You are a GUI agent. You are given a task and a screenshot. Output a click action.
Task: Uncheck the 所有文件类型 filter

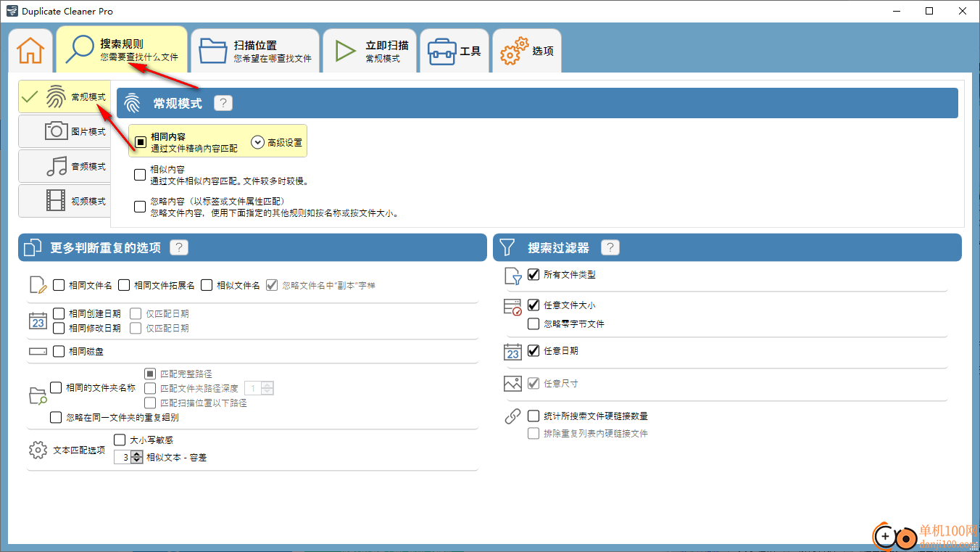[x=533, y=274]
